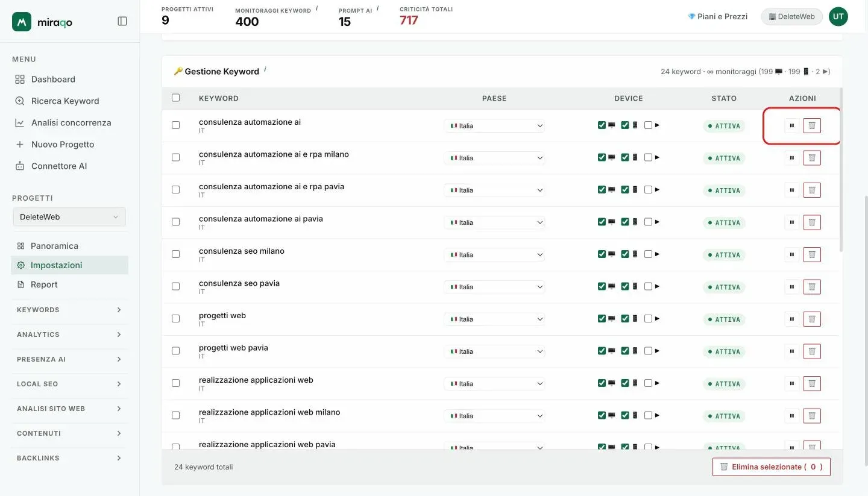The image size is (868, 496).
Task: Click the CRITICITÀ TOTALI value 717
Action: tap(409, 20)
